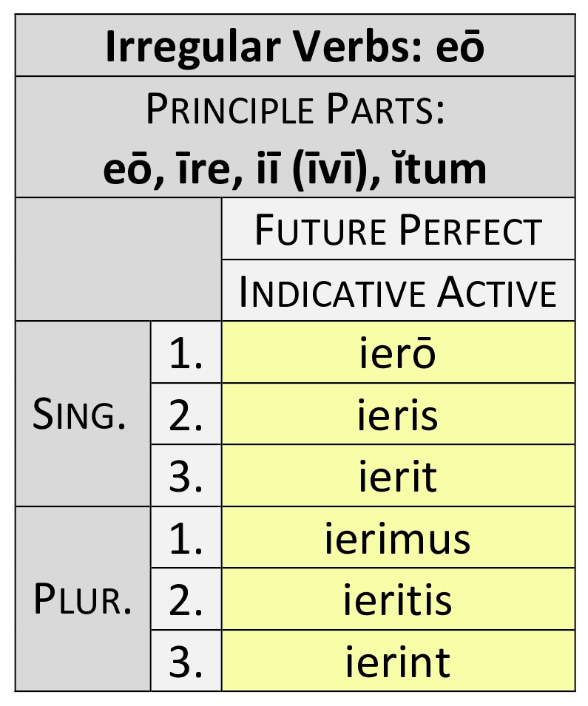Screen dimensions: 588x706
Task: Select the yellow "ierimus" form cell
Action: pyautogui.click(x=398, y=538)
